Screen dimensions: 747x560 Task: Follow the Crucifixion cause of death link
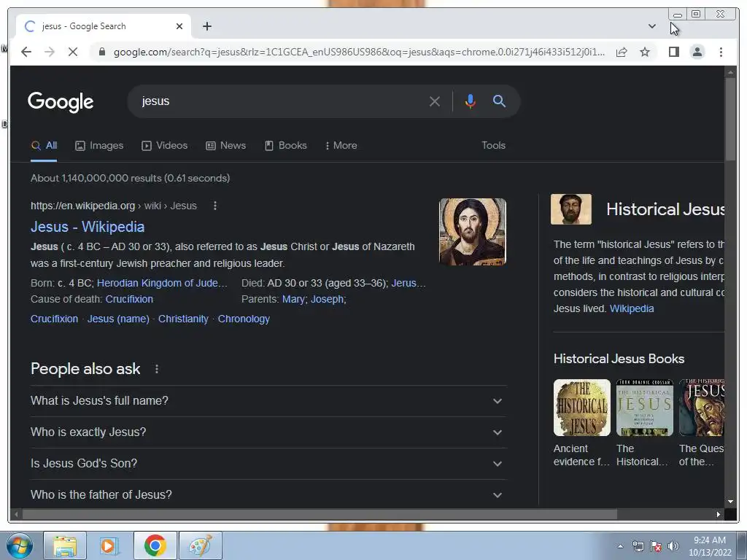point(129,299)
